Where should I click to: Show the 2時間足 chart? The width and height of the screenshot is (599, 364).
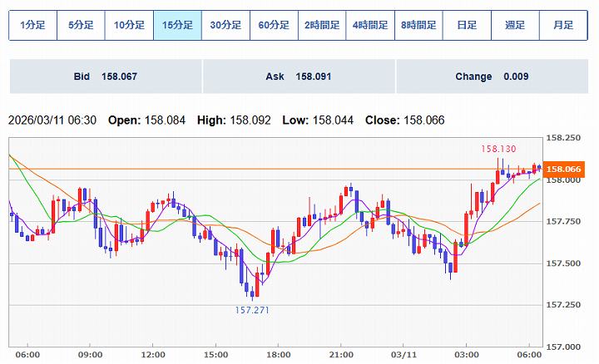tap(322, 25)
